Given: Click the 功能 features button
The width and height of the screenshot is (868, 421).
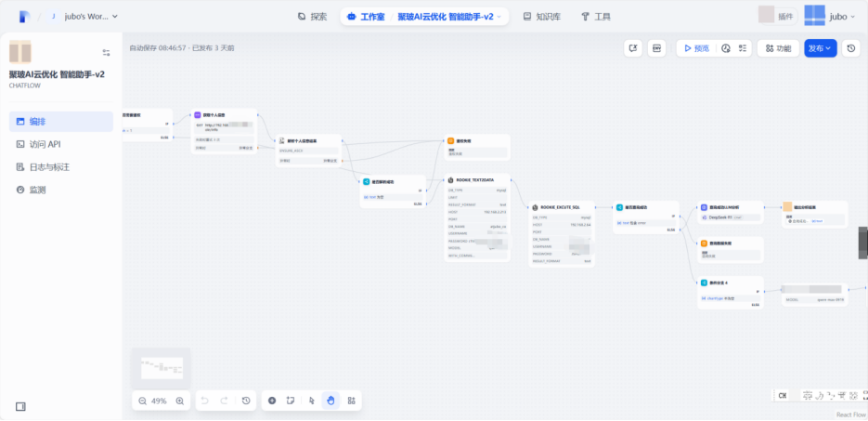Looking at the screenshot, I should coord(777,48).
